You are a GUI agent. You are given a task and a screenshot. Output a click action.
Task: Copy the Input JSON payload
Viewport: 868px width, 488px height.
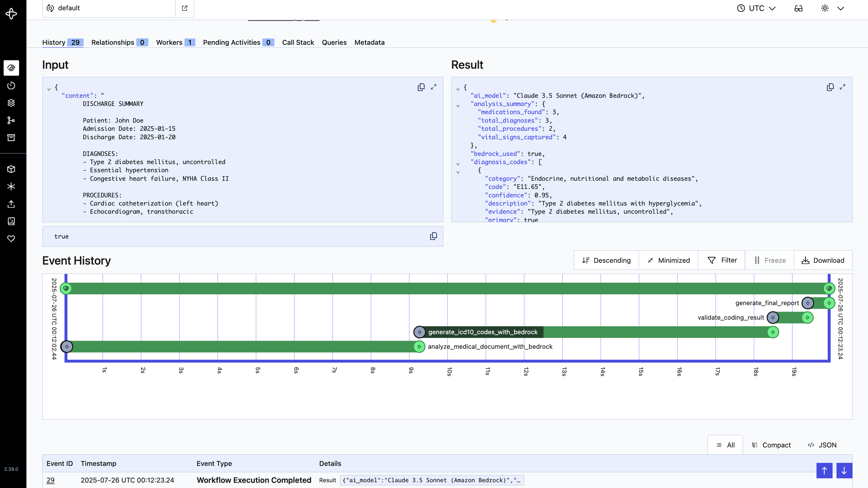coord(421,87)
